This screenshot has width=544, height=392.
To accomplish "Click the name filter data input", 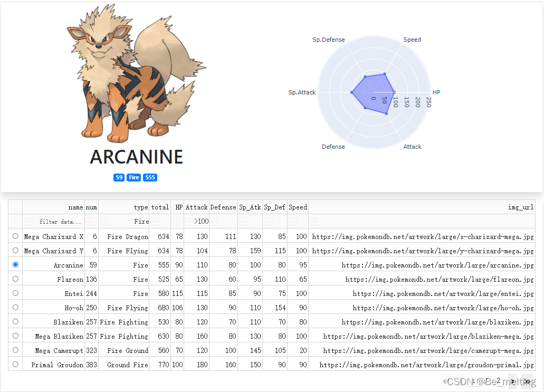I will coord(58,221).
